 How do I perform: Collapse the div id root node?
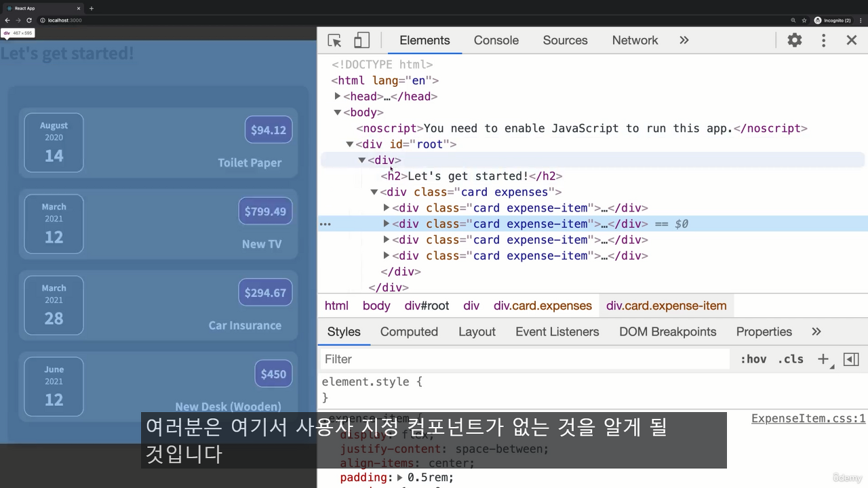click(x=350, y=144)
